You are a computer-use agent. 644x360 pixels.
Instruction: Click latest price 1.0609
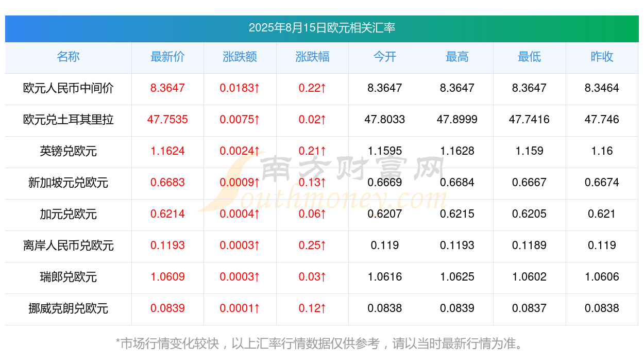[x=167, y=277]
